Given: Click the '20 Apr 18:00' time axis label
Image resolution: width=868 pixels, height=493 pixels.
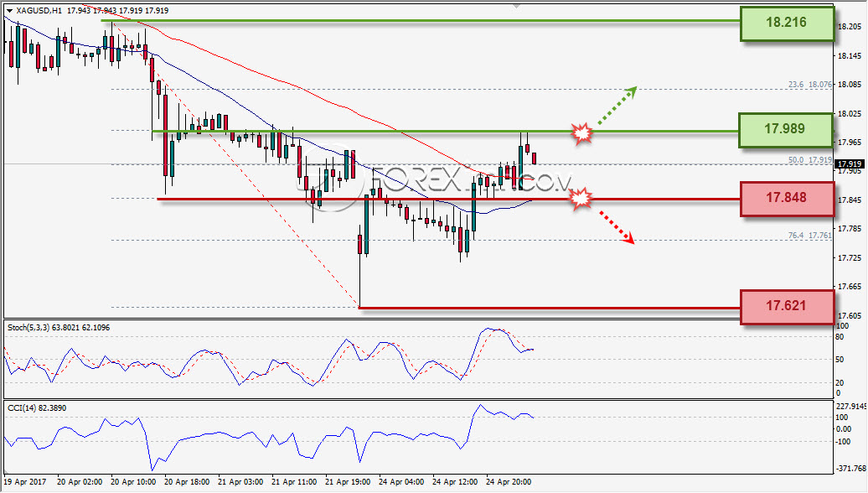Looking at the screenshot, I should (x=187, y=482).
